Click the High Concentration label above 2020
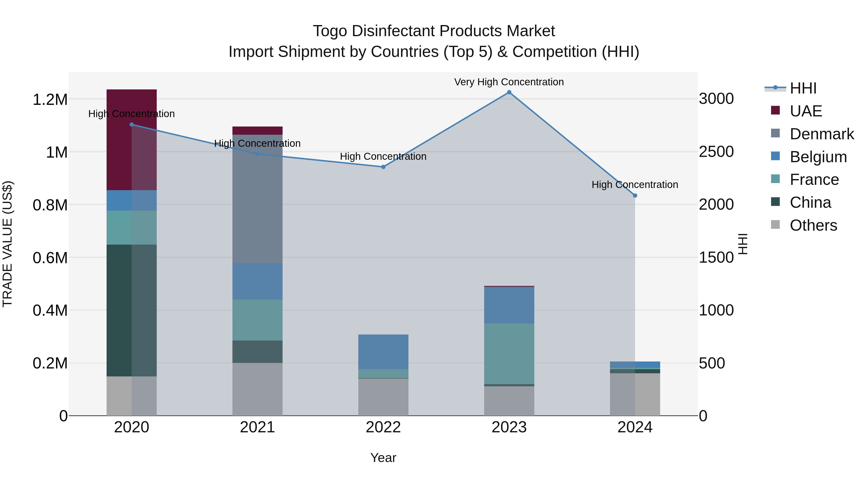This screenshot has height=488, width=868. 132,114
